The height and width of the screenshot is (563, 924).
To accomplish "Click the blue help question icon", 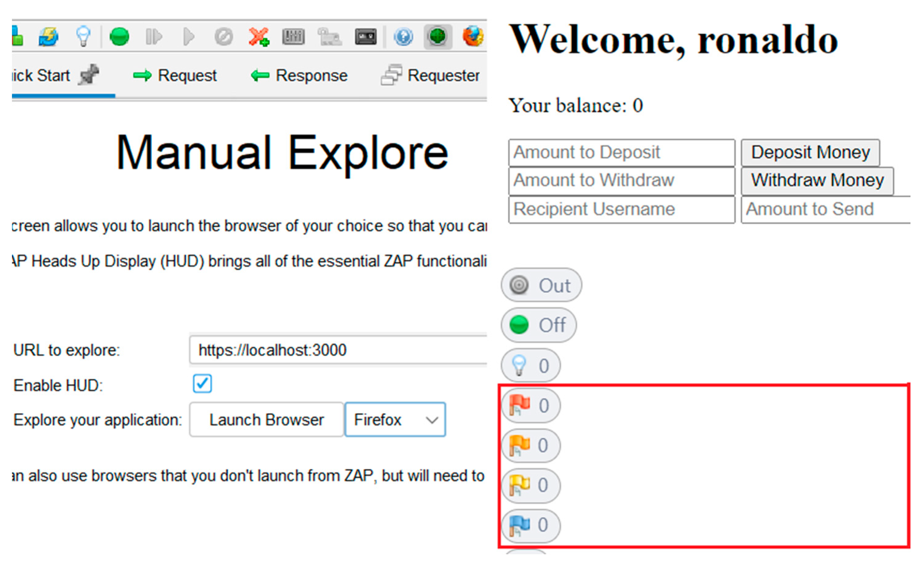I will pos(403,37).
